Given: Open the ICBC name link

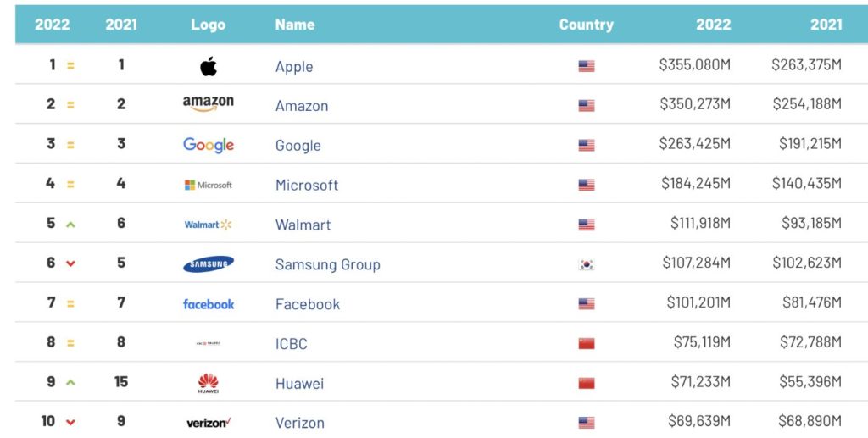Looking at the screenshot, I should (x=292, y=344).
